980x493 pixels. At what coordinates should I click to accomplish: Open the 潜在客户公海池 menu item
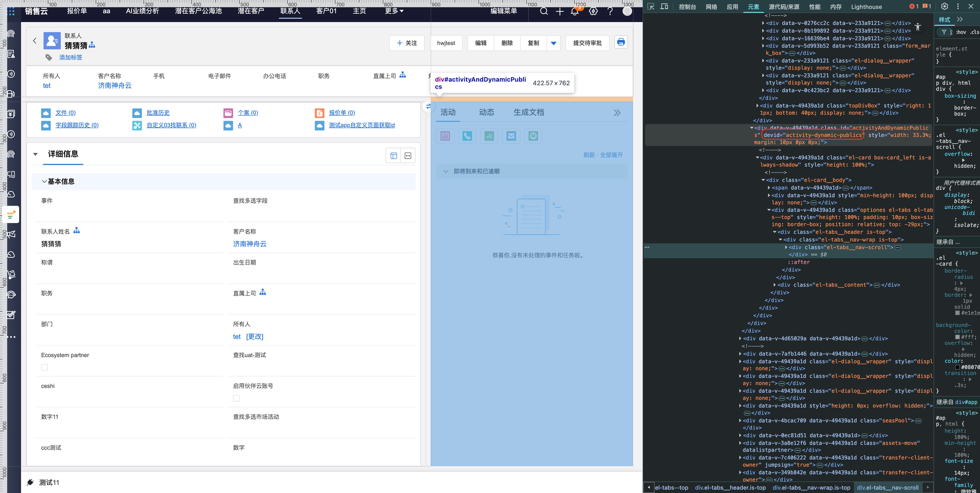pos(198,11)
